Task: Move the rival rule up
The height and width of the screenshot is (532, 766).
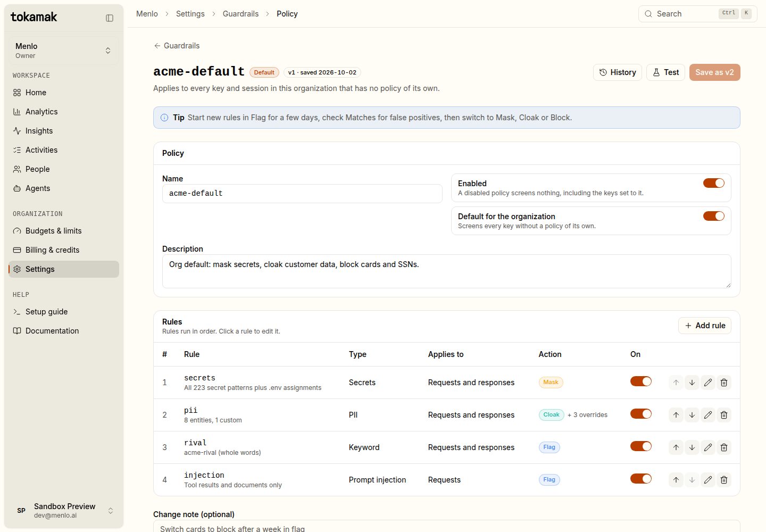Action: (x=676, y=447)
